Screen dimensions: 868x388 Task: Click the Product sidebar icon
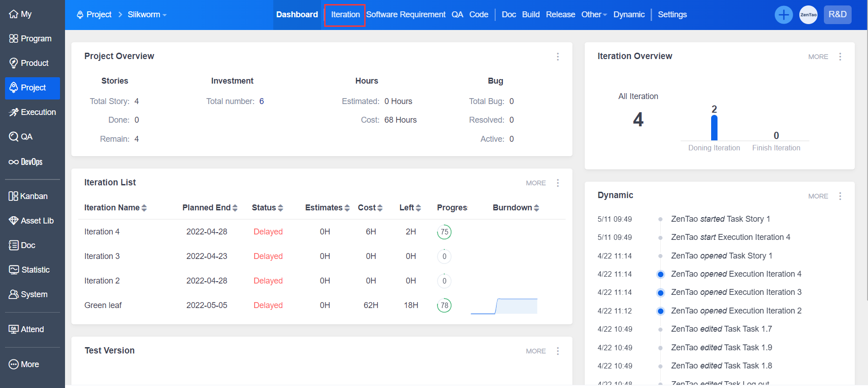tap(14, 63)
